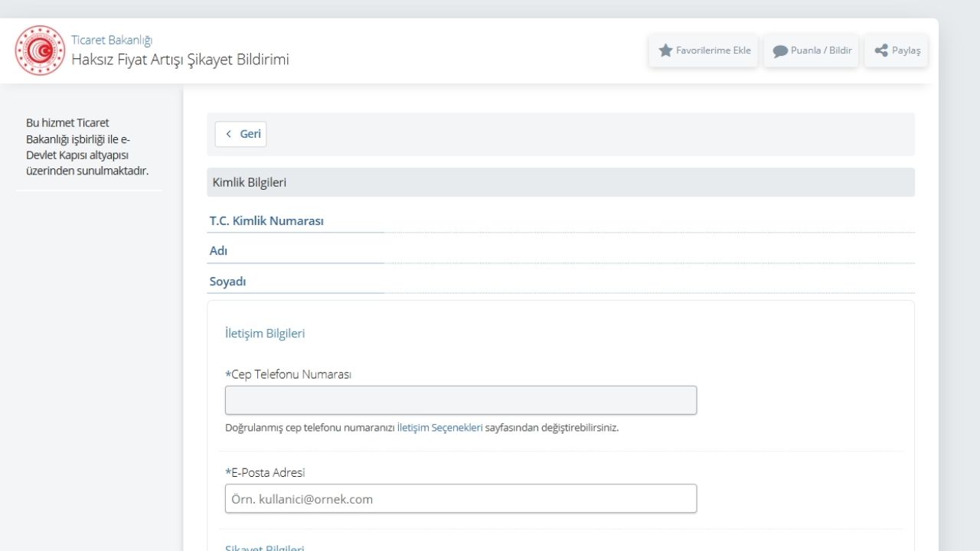Focus the E-Posta Adresi input field
The image size is (980, 551).
[x=461, y=498]
